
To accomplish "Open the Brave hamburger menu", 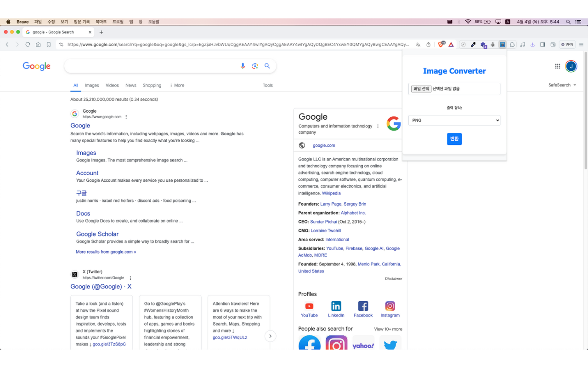I will click(581, 45).
